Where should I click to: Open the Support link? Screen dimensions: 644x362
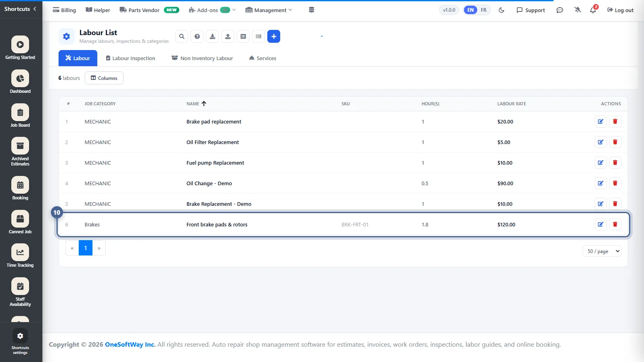click(531, 10)
